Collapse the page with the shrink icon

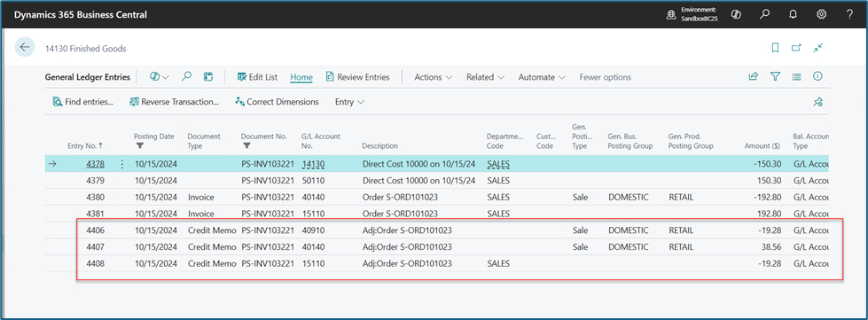818,48
